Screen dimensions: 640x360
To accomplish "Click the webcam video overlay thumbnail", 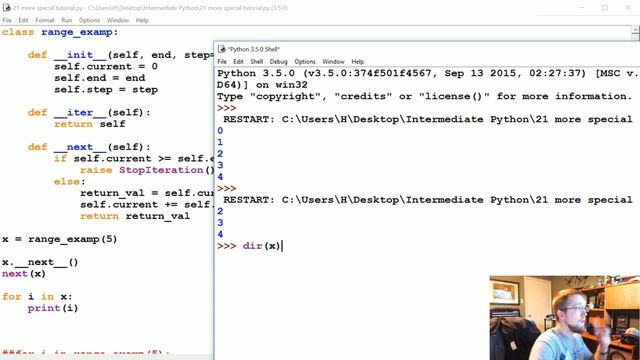I will (x=564, y=318).
